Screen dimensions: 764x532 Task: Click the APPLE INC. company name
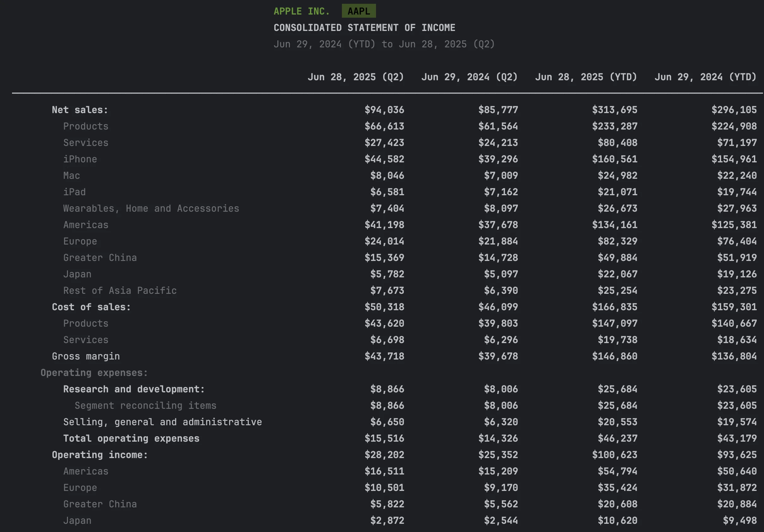[301, 11]
